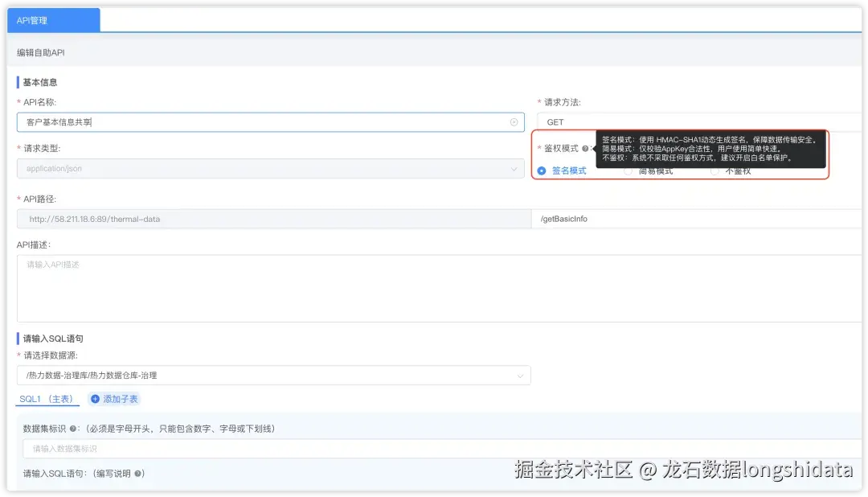The image size is (868, 497).
Task: Open the 编写说明 help icon
Action: [x=138, y=474]
